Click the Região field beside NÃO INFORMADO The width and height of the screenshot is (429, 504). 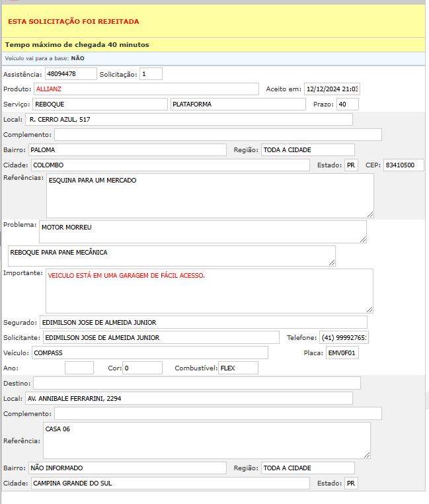pos(308,468)
